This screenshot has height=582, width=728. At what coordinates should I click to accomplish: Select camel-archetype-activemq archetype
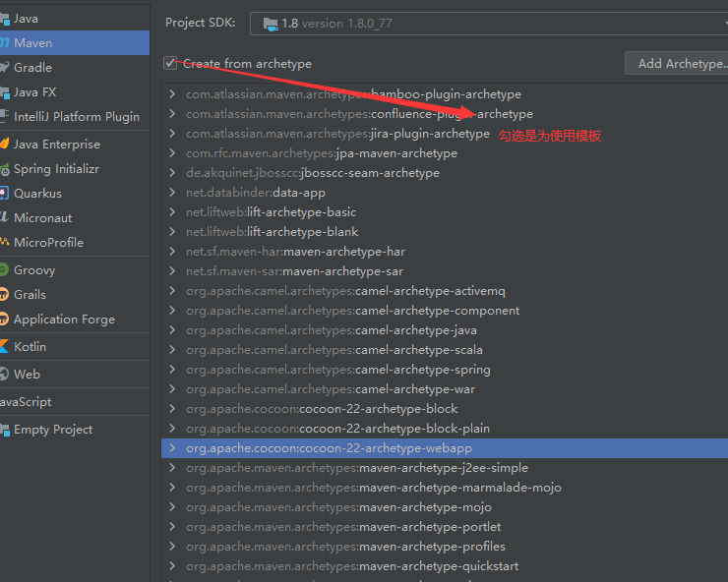[445, 291]
